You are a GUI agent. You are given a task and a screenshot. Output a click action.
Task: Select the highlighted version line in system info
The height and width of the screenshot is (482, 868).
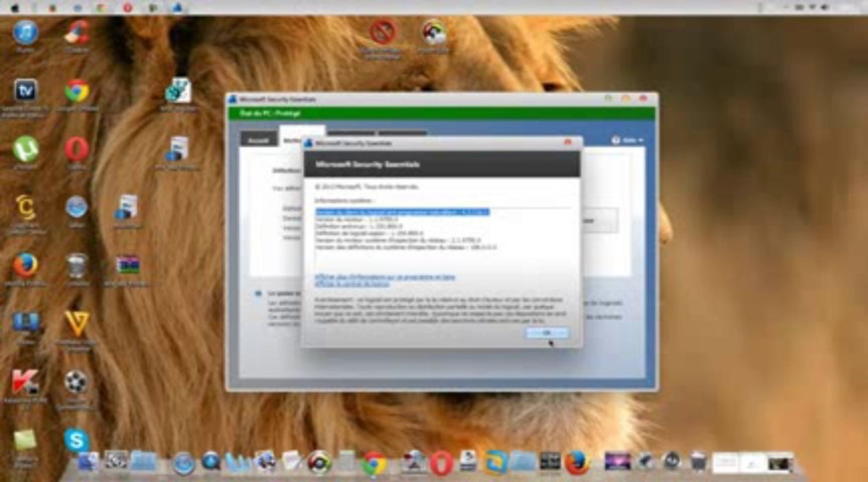tap(403, 212)
